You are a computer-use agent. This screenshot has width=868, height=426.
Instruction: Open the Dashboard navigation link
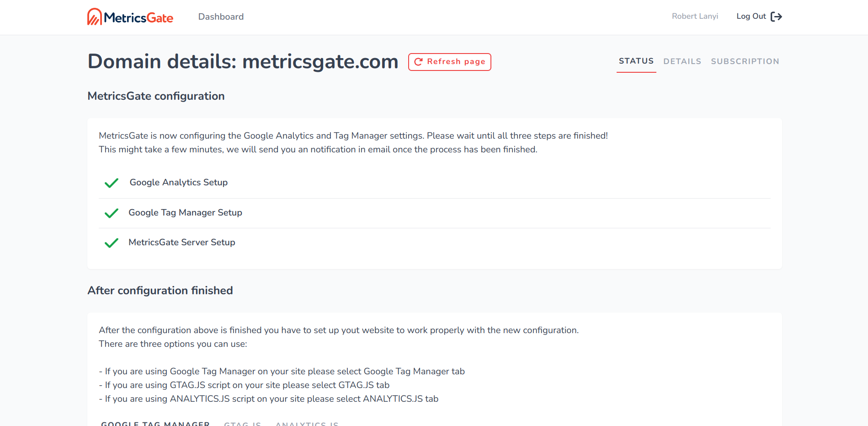click(221, 17)
